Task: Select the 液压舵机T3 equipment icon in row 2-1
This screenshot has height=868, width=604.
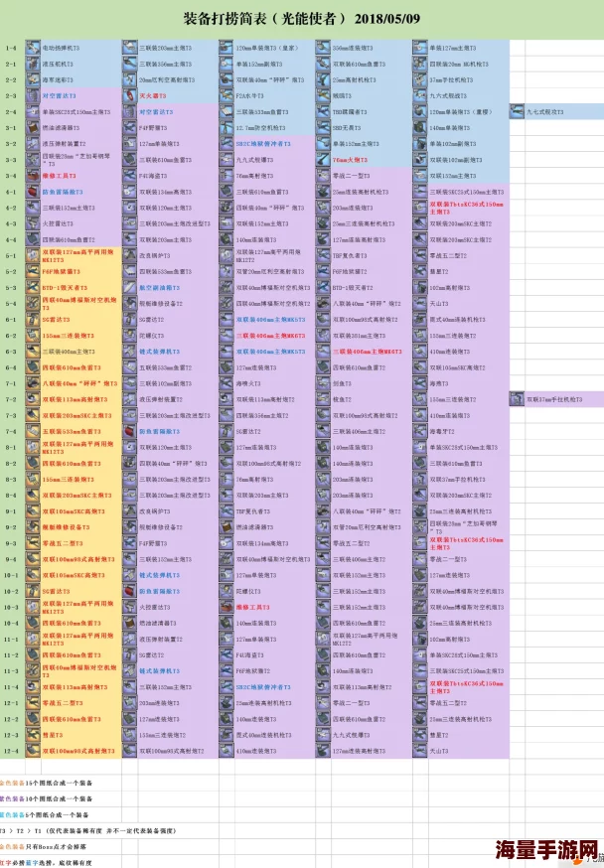Action: pos(33,64)
